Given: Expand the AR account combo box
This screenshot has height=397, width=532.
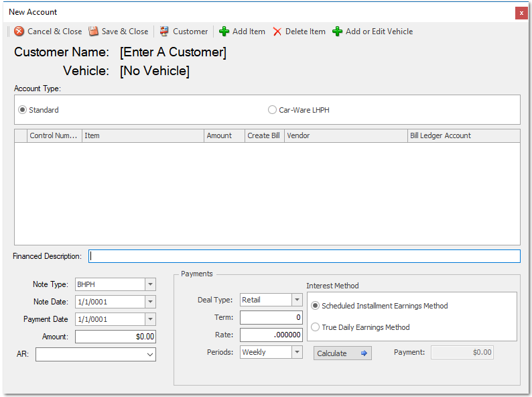Looking at the screenshot, I should pyautogui.click(x=150, y=355).
